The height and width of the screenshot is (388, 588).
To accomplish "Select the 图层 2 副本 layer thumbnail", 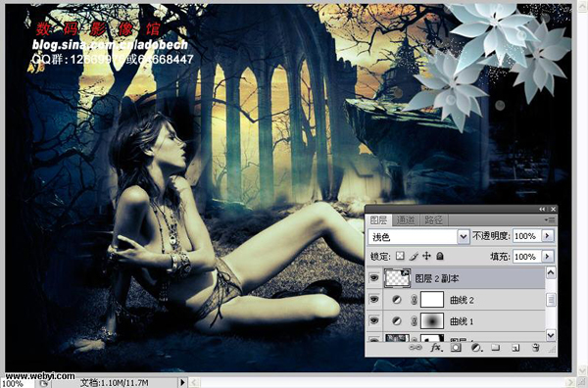I will tap(397, 278).
